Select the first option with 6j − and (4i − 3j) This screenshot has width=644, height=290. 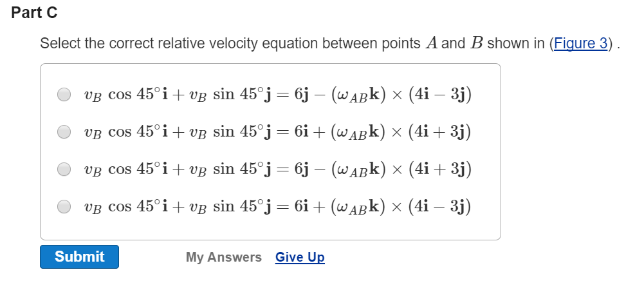(x=64, y=95)
